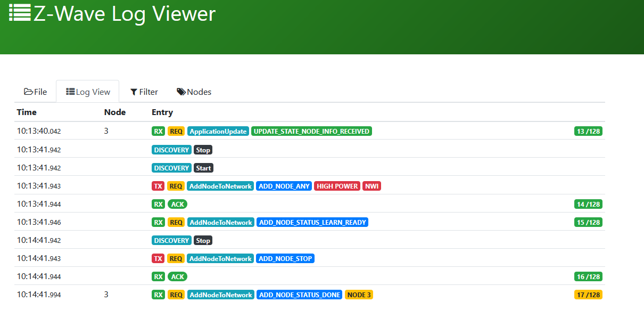This screenshot has height=318, width=644.
Task: Click the 15 /128 counter badge
Action: point(588,223)
